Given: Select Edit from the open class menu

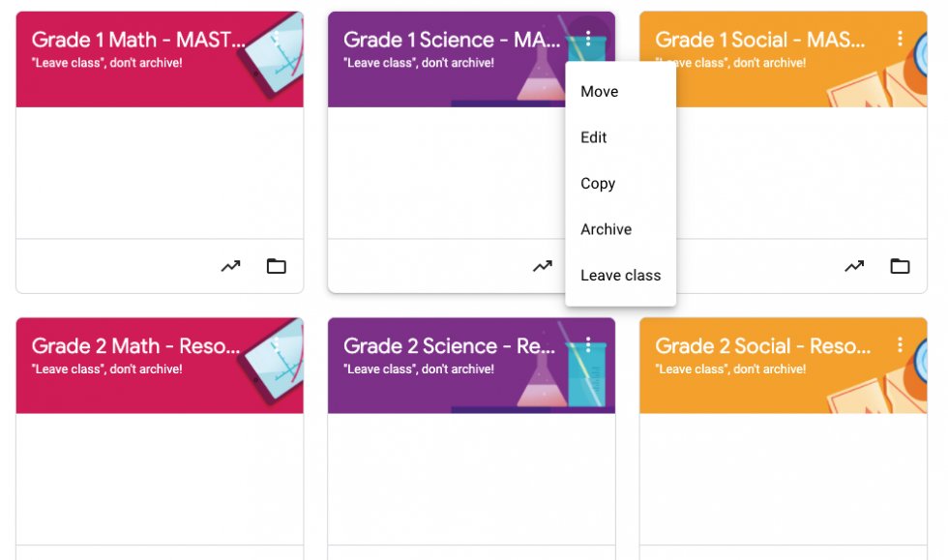Looking at the screenshot, I should (x=593, y=137).
